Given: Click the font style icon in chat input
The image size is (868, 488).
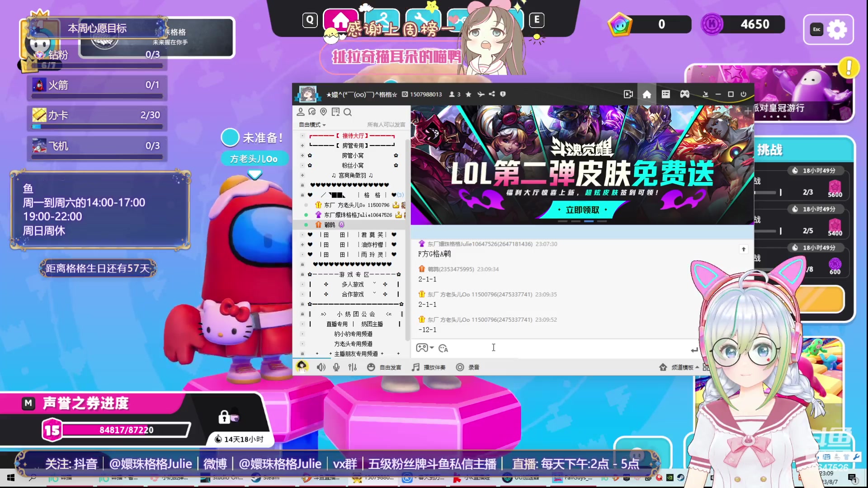Looking at the screenshot, I should [443, 348].
